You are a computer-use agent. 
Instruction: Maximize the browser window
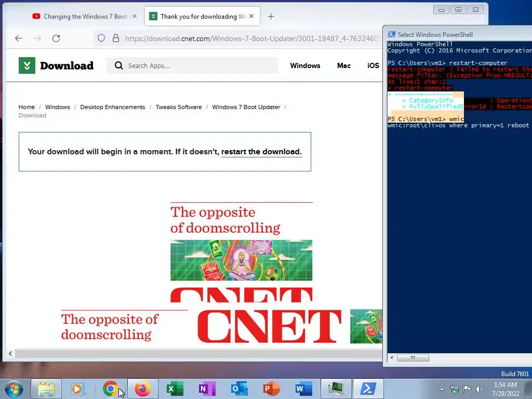click(458, 10)
